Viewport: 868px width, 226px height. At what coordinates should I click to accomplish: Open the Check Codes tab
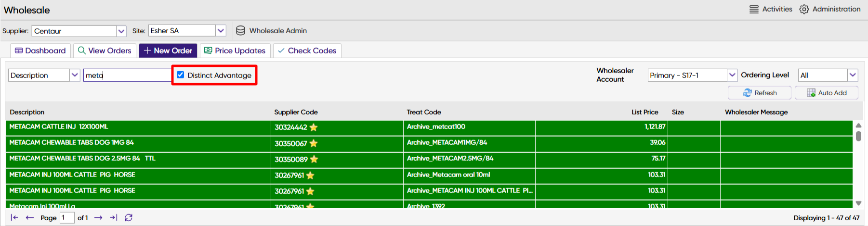(x=307, y=50)
